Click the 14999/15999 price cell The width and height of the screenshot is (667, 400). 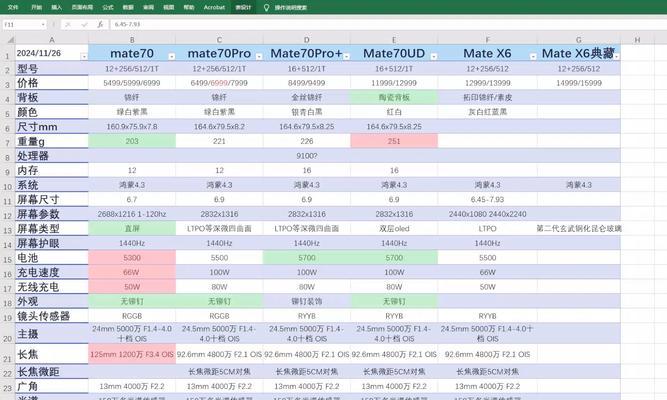(x=579, y=83)
